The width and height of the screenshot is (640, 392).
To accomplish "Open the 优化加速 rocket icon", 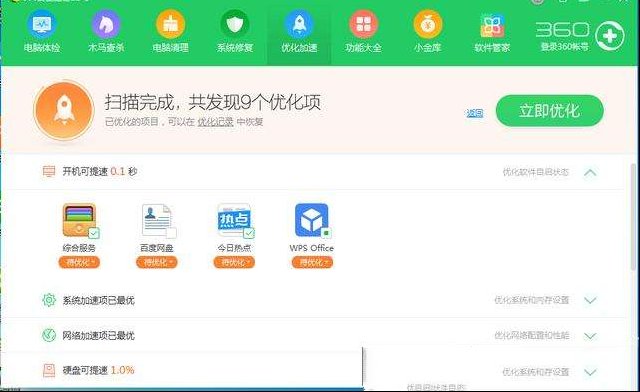I will 299,24.
